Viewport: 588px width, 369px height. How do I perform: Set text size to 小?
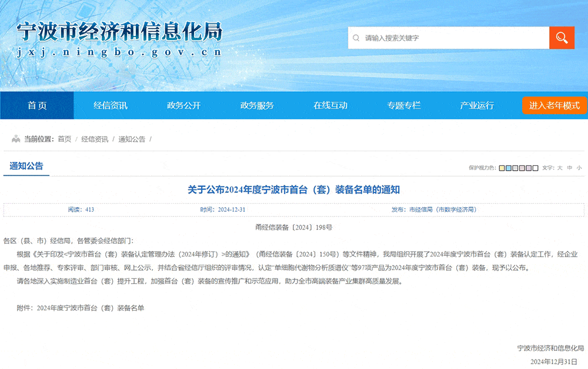click(x=579, y=168)
